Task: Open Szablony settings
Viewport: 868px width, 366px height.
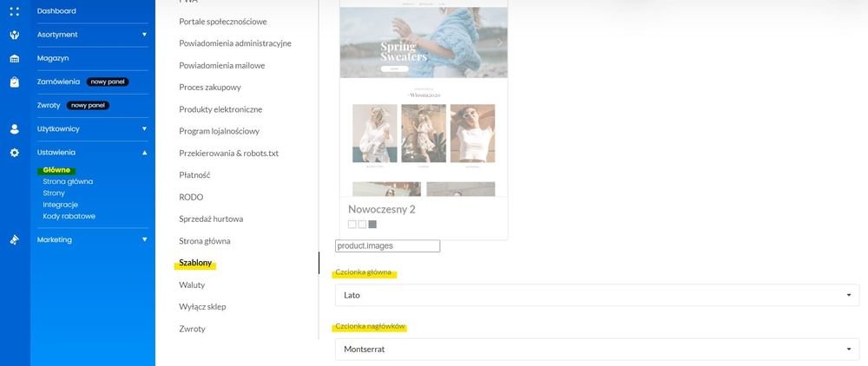Action: coord(195,263)
